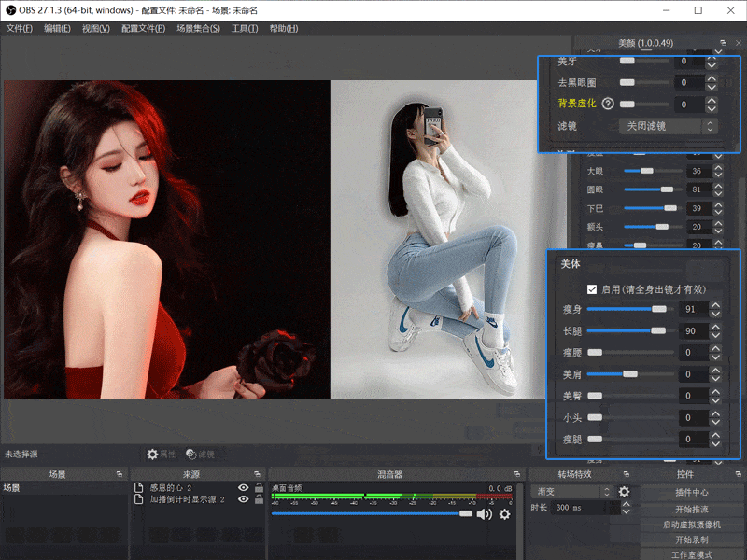The width and height of the screenshot is (747, 560).
Task: Open transition properties gear next to 渐变
Action: tap(624, 492)
